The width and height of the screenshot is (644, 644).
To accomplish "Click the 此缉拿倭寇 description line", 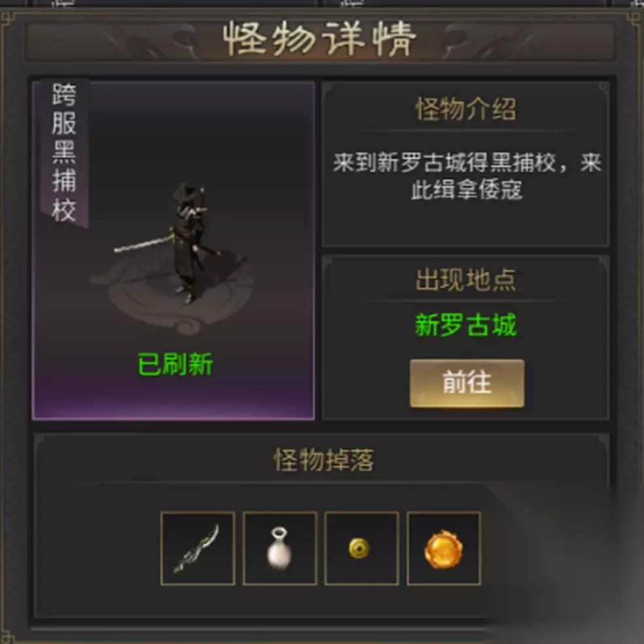I will point(467,190).
